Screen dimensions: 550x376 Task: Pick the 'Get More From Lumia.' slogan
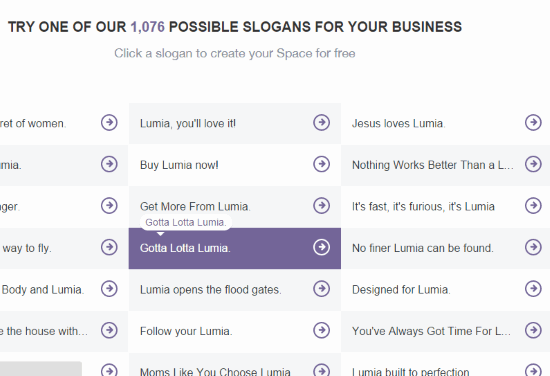tap(195, 207)
